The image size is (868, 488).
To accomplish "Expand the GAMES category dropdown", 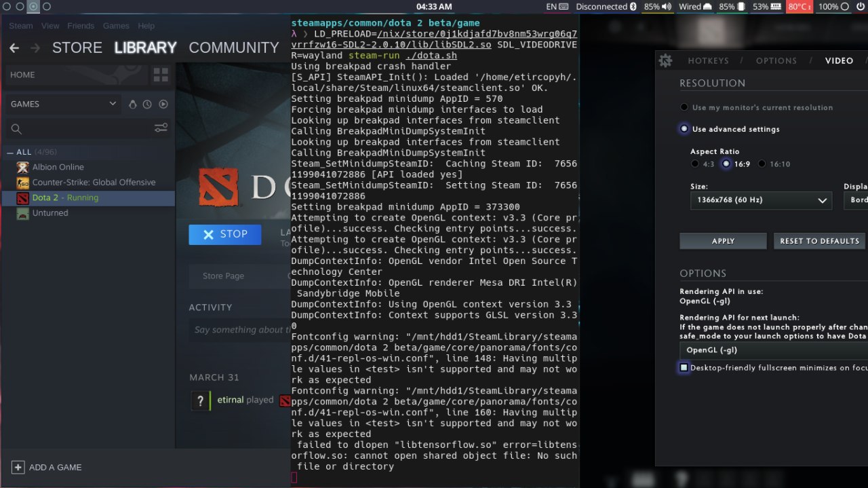I will (64, 104).
